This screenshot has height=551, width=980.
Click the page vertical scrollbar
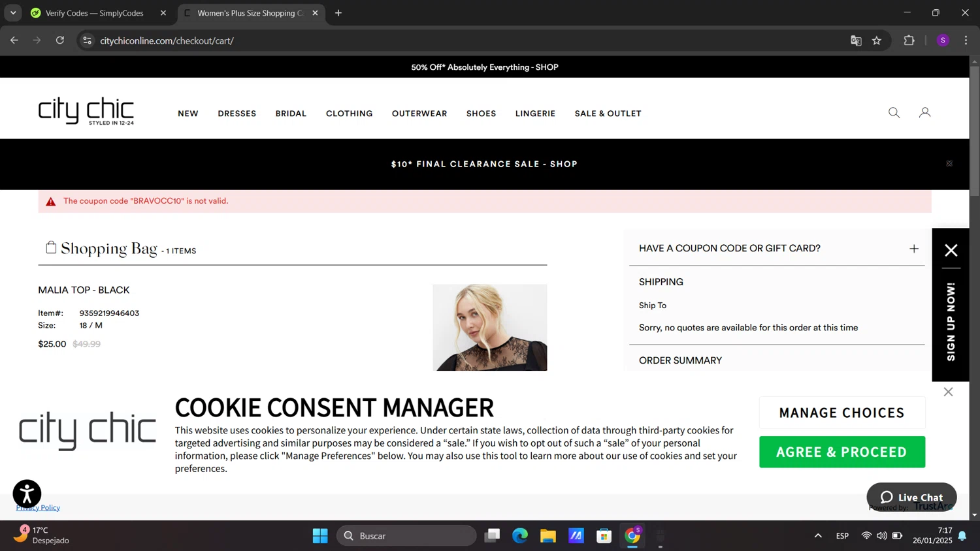[975, 131]
